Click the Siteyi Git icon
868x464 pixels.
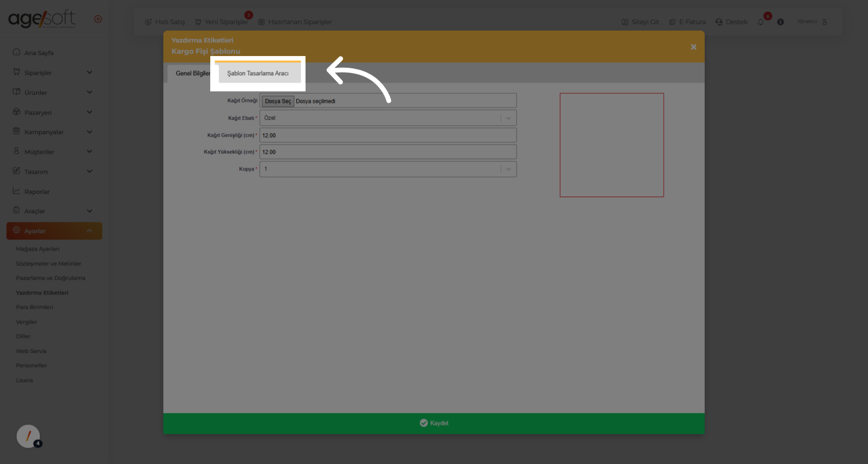click(625, 22)
